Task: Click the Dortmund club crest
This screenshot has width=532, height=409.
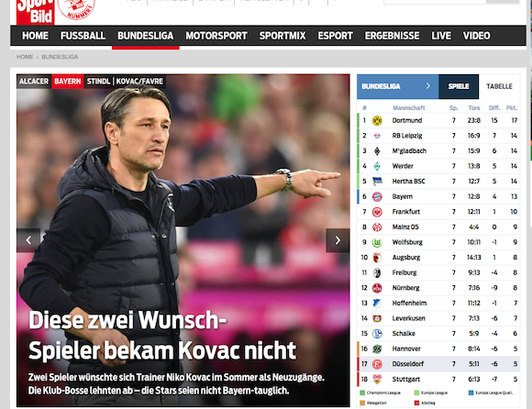Action: coord(377,120)
